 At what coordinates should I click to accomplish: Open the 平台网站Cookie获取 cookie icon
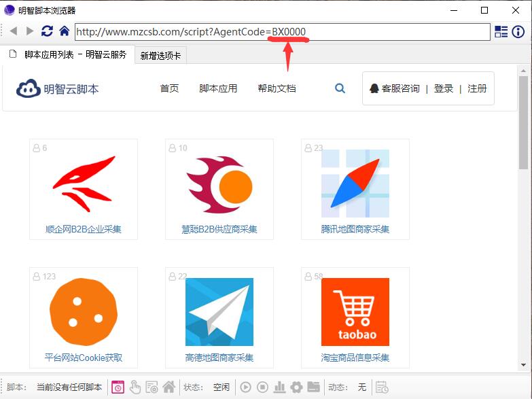[84, 312]
